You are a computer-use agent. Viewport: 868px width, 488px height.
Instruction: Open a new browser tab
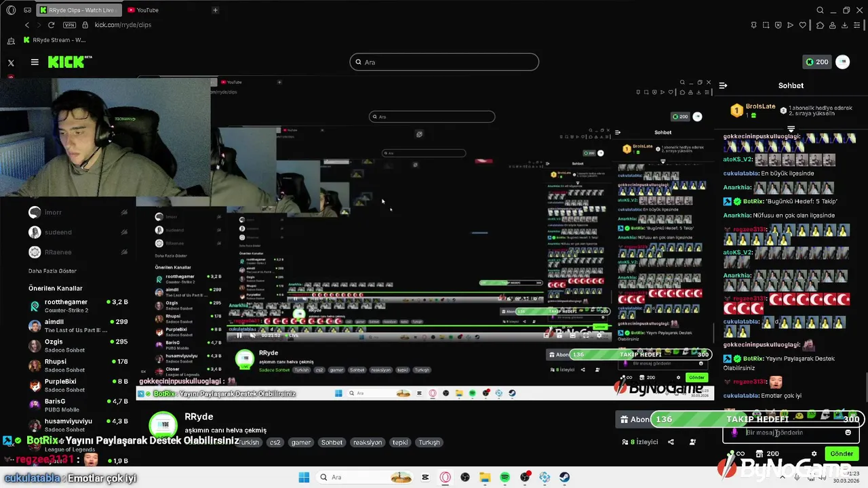pos(215,10)
